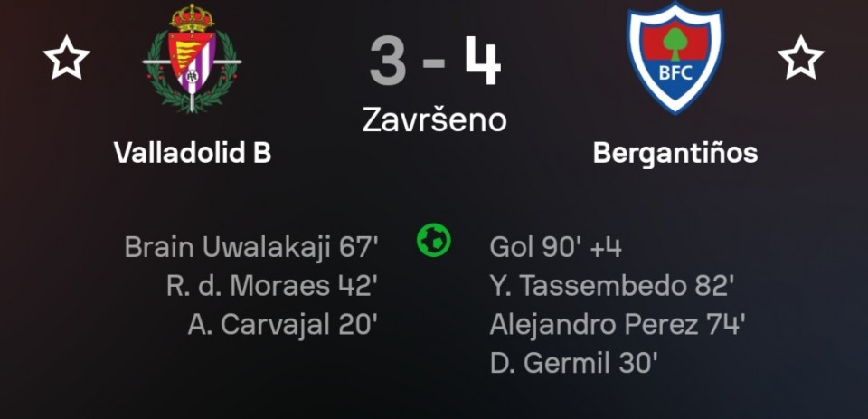Select the Bergantiños team name

click(x=675, y=153)
